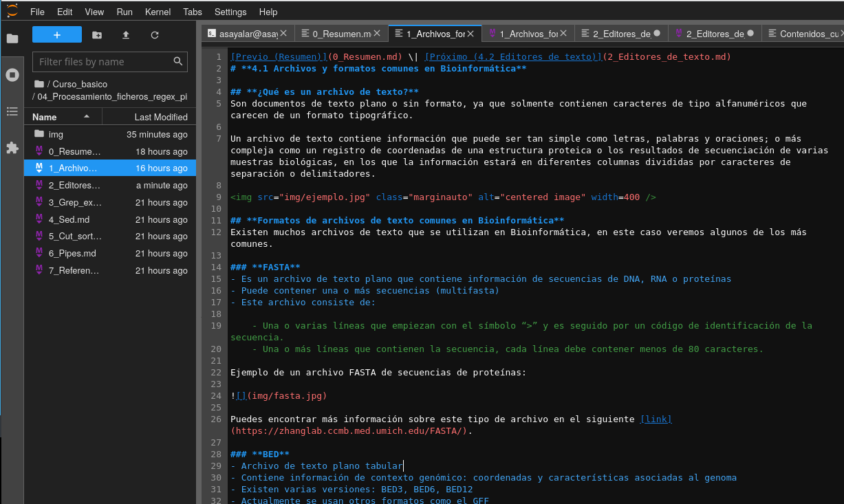Click the "35 minutes ago" modified time

click(157, 135)
